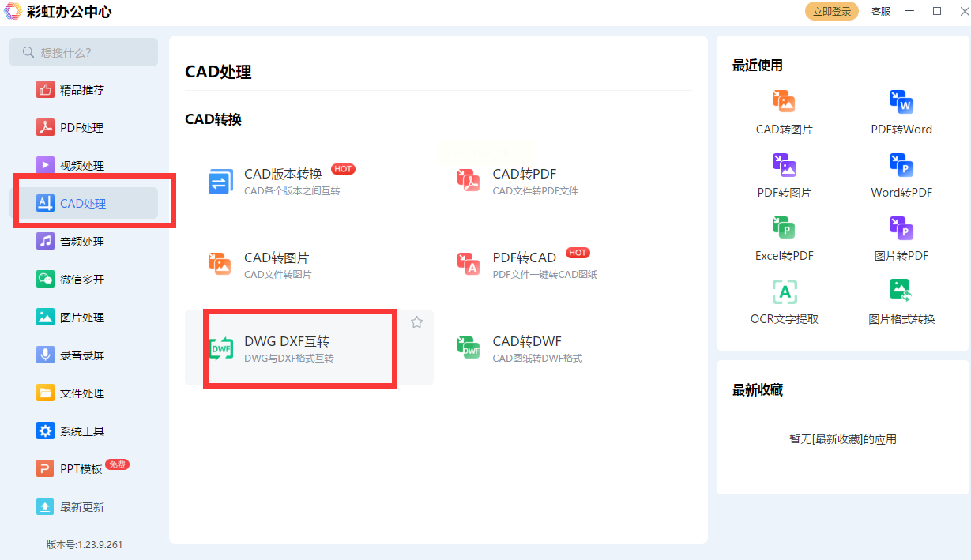Viewport: 971px width, 560px height.
Task: Click the 精品推荐 thumbs-up icon
Action: (x=45, y=89)
